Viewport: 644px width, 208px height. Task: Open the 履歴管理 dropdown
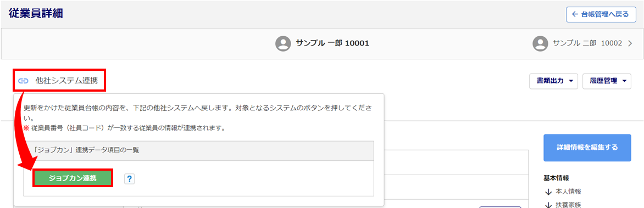tap(607, 81)
